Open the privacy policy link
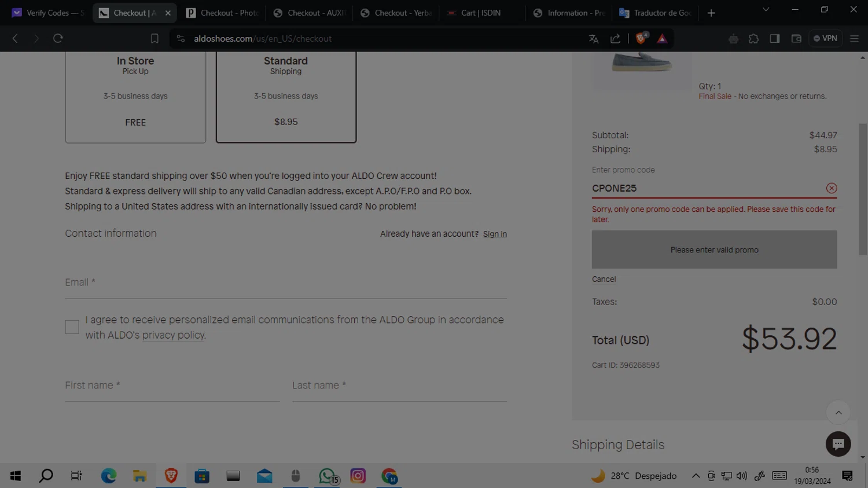868x488 pixels. click(173, 335)
